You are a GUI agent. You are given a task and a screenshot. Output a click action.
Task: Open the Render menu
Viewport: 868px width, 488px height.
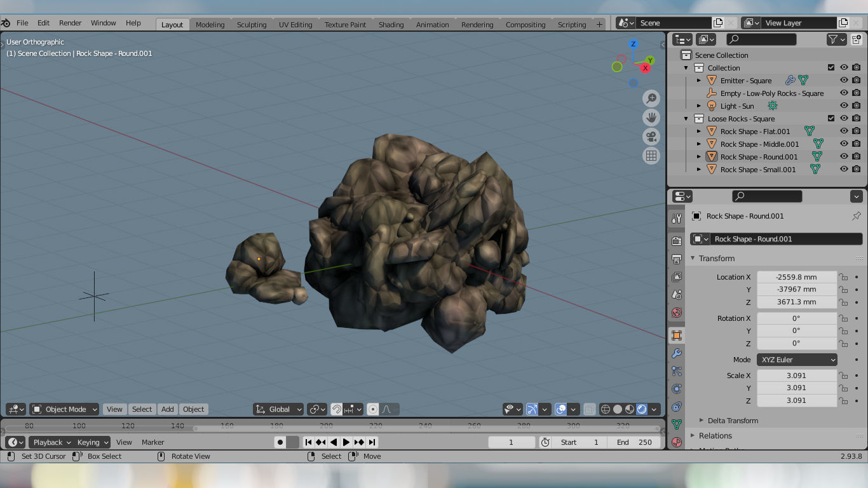click(x=70, y=23)
